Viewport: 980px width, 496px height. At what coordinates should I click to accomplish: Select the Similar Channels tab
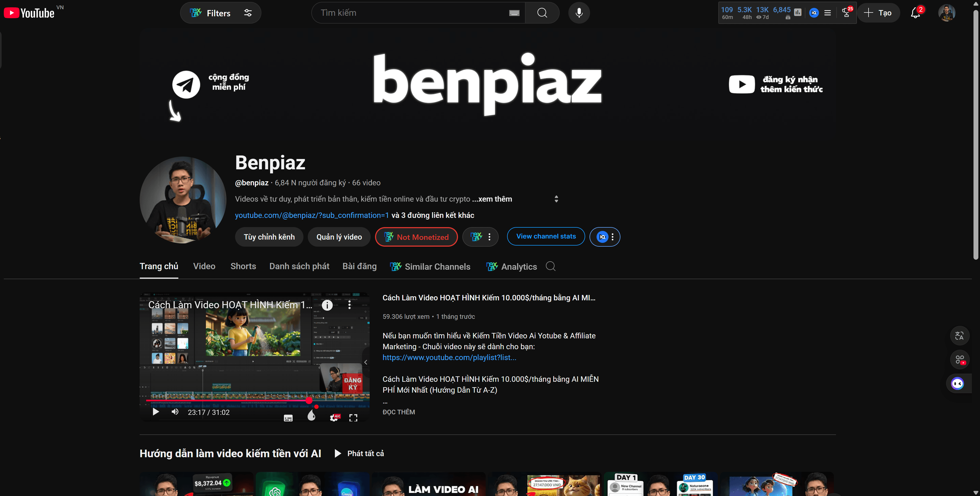click(430, 266)
